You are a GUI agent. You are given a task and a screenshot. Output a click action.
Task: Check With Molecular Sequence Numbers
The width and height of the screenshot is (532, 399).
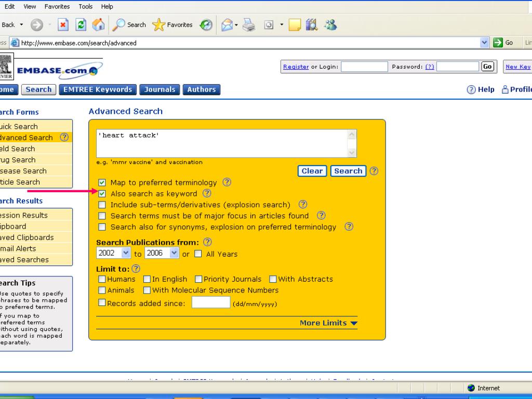coord(147,290)
